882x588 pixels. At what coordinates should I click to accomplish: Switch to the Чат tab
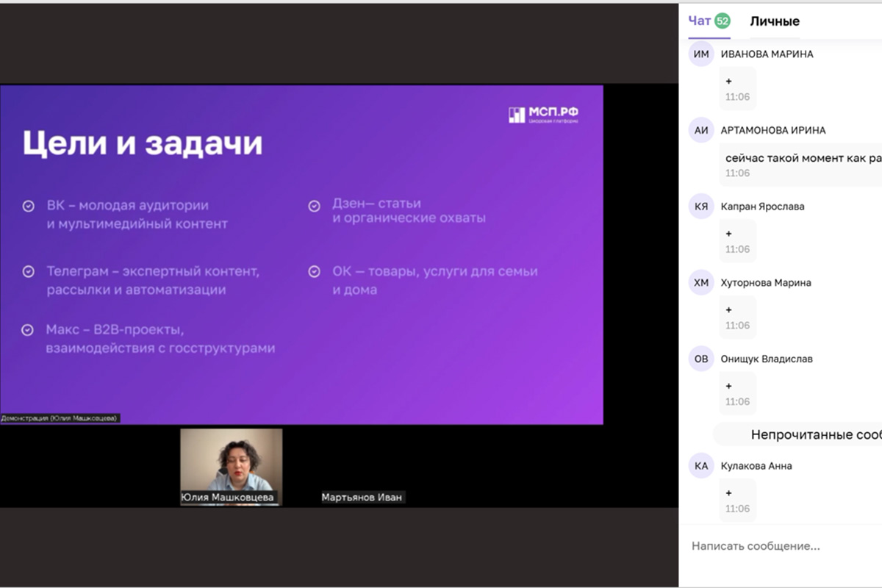tap(699, 21)
